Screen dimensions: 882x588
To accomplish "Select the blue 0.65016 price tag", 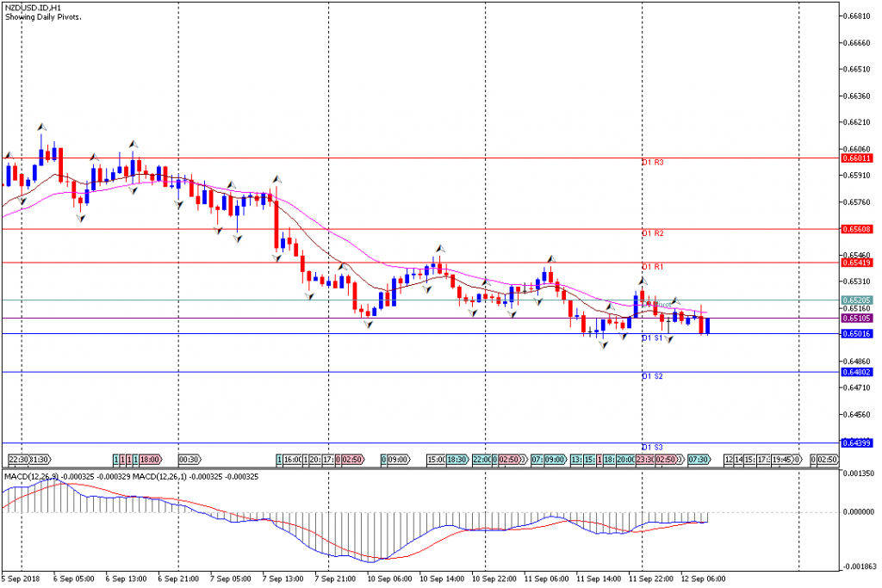I will (857, 334).
